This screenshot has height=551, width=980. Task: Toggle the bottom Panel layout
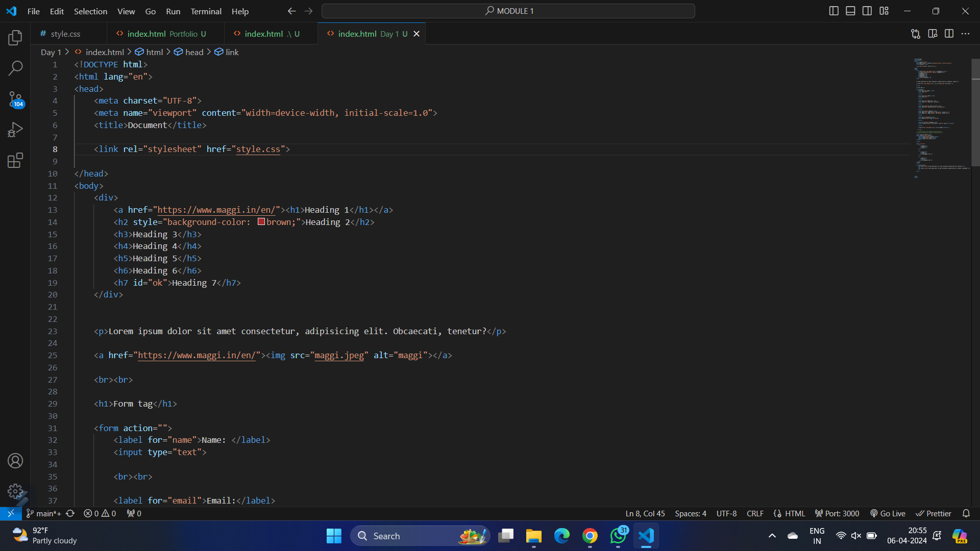click(850, 11)
